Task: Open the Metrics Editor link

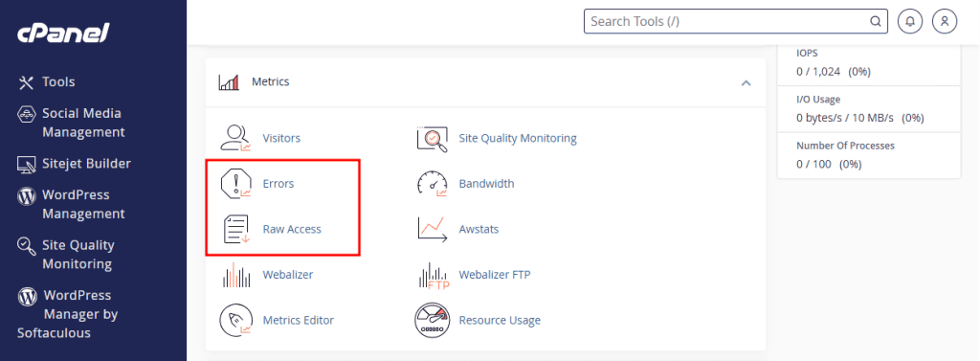Action: point(299,321)
